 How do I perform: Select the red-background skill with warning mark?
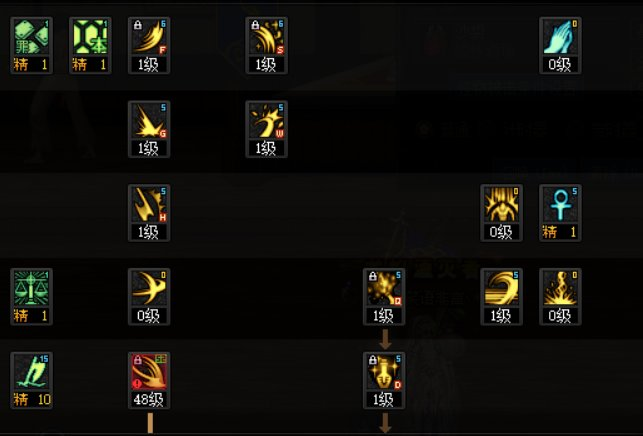pos(149,372)
